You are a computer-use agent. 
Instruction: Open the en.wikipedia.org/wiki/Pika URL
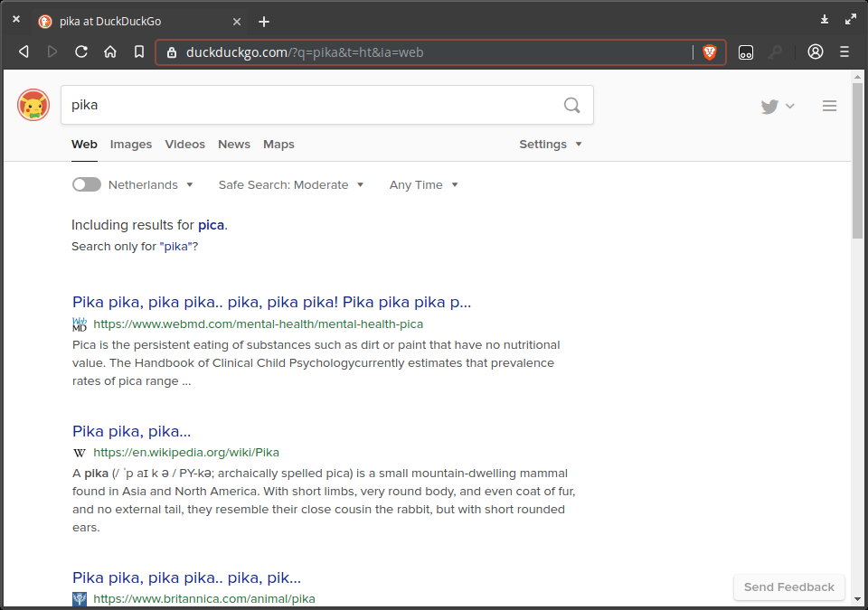point(186,452)
